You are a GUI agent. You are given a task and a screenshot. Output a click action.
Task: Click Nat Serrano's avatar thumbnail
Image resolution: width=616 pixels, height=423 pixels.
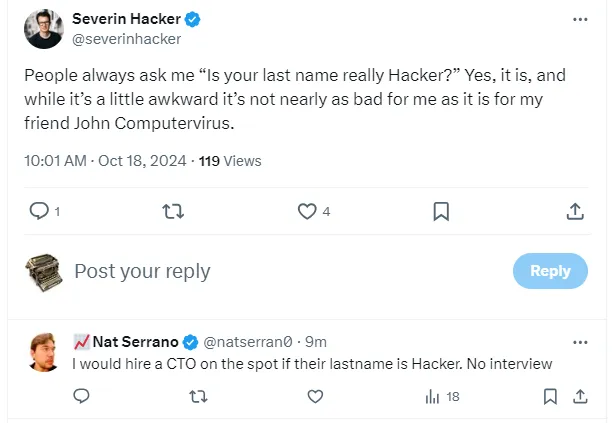(x=43, y=352)
